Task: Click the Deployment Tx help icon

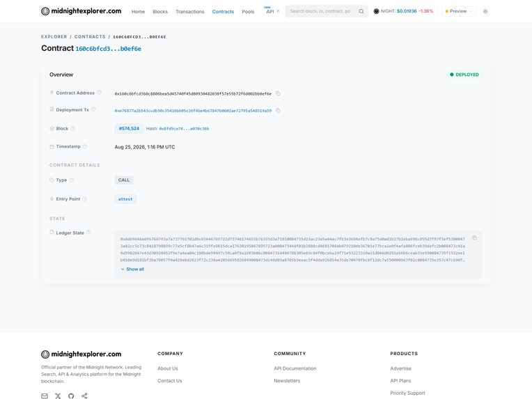Action: (93, 109)
